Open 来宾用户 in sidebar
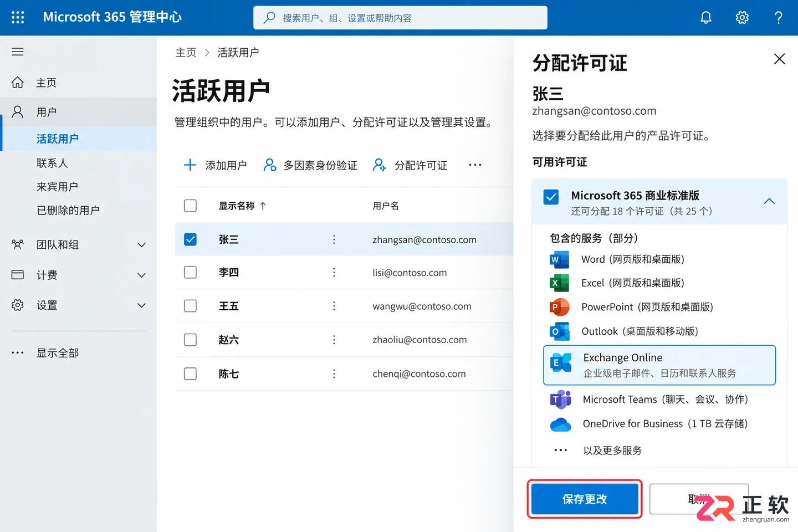The image size is (798, 532). pyautogui.click(x=57, y=187)
